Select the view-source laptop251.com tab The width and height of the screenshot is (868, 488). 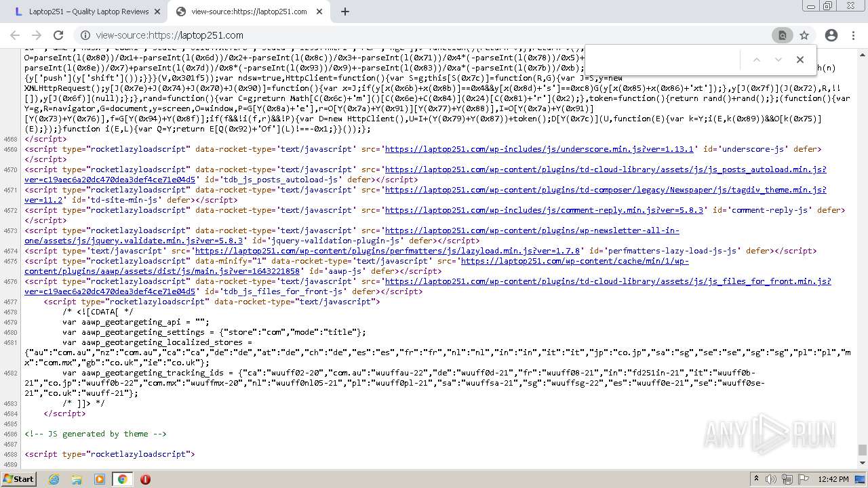click(249, 12)
